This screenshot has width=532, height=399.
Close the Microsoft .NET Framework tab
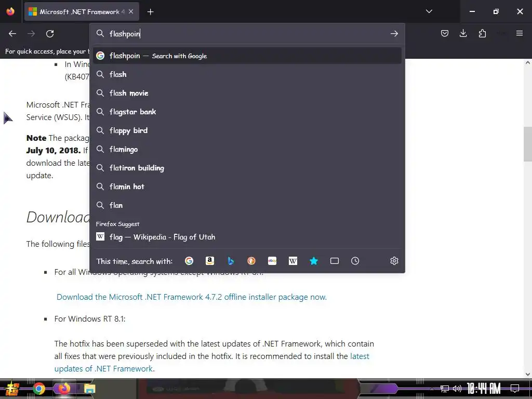pyautogui.click(x=131, y=11)
